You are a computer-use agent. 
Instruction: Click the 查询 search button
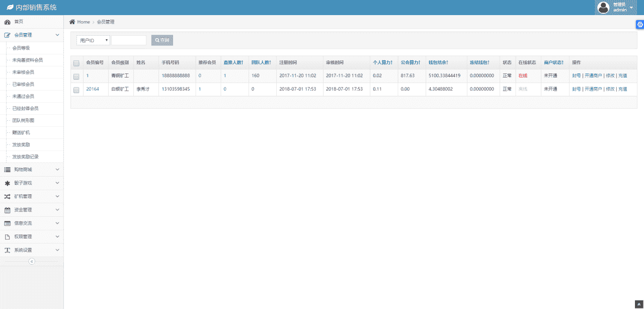point(162,40)
